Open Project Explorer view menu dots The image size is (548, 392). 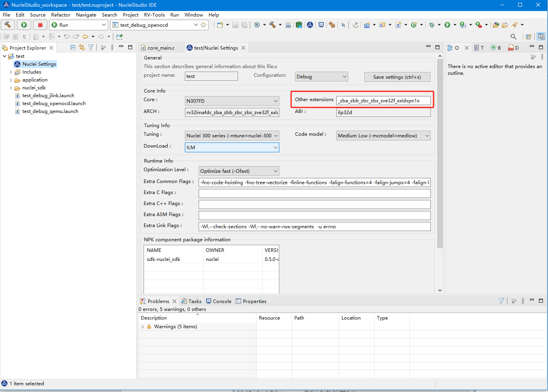coord(112,47)
